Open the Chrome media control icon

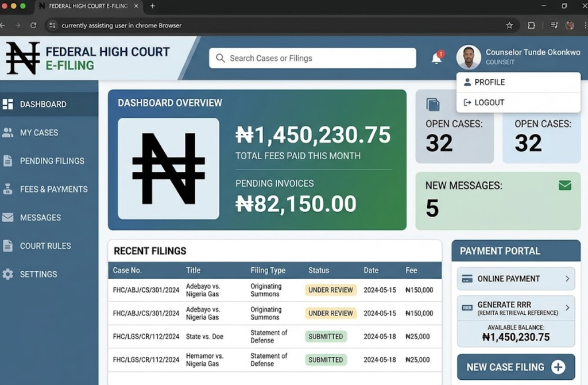pyautogui.click(x=554, y=25)
